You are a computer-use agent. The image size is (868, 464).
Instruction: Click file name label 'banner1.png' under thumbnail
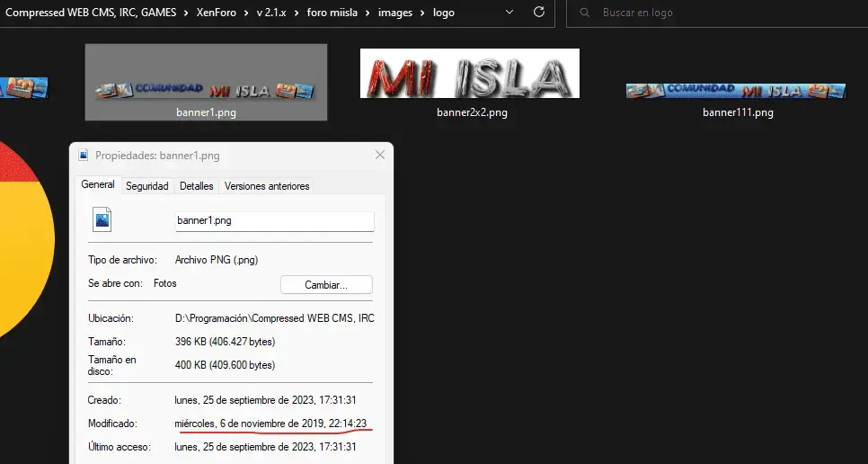pyautogui.click(x=206, y=112)
